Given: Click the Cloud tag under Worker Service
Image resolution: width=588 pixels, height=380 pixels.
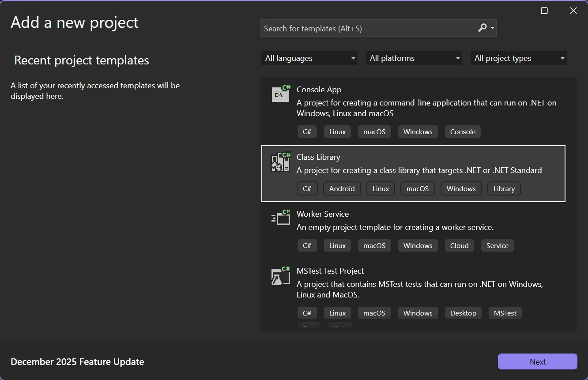Looking at the screenshot, I should (x=460, y=245).
